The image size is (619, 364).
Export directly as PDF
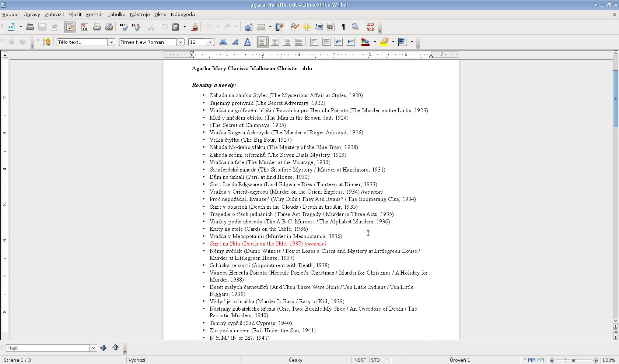click(x=85, y=27)
